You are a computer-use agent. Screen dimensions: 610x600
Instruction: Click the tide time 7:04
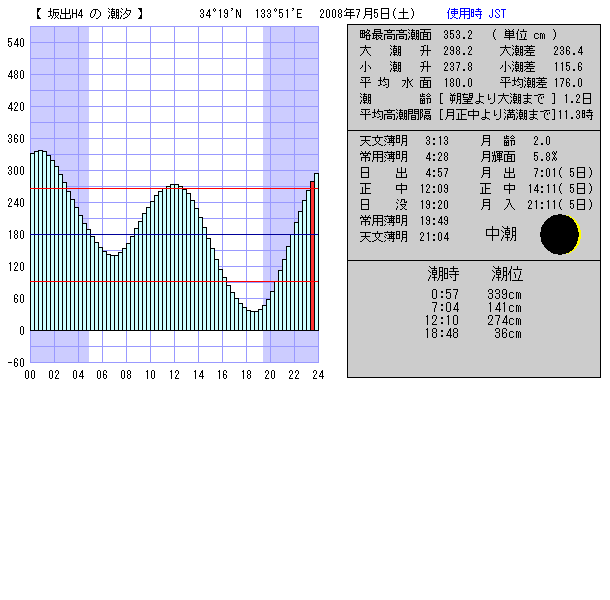445,307
